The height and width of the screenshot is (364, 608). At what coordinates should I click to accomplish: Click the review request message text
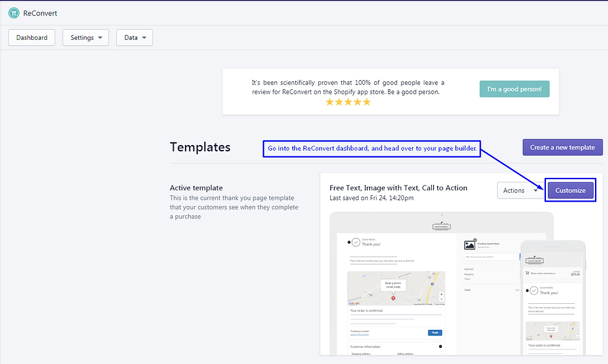(348, 87)
